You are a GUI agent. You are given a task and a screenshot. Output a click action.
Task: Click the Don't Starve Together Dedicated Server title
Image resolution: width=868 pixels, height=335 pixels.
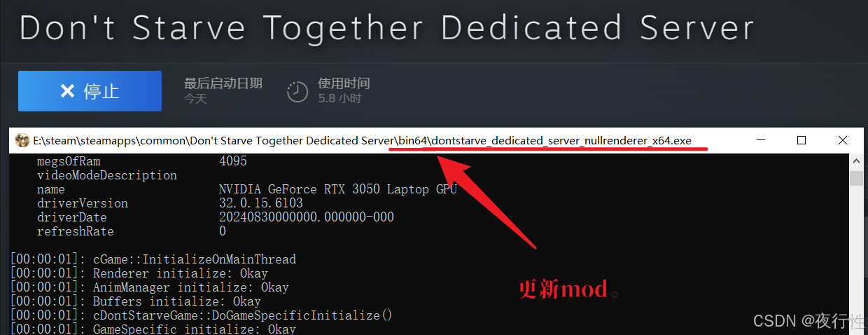(x=387, y=28)
